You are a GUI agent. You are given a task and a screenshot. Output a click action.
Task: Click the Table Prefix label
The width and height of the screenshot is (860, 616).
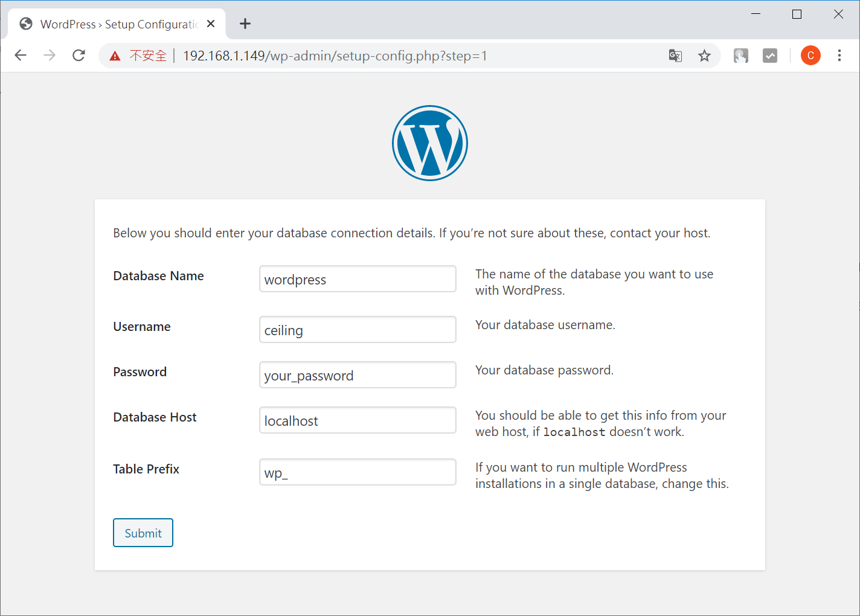pos(146,469)
